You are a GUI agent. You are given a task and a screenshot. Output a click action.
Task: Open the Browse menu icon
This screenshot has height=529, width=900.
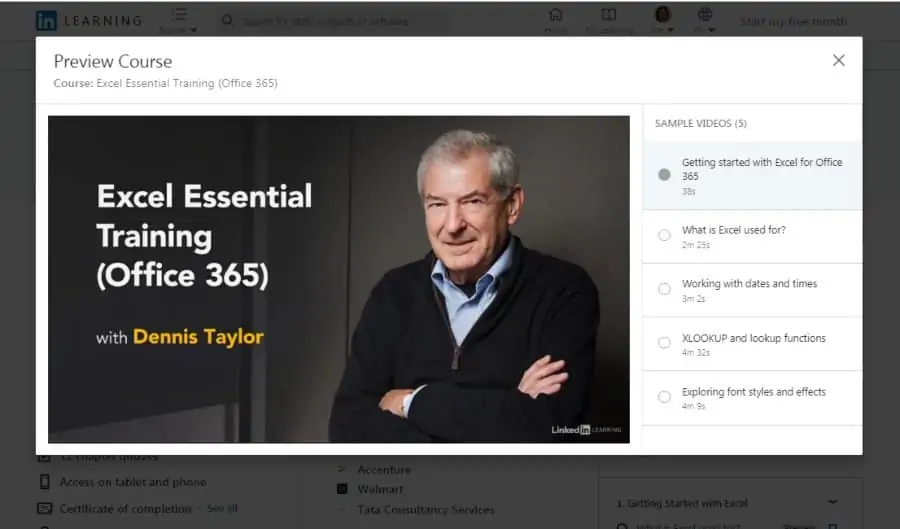pyautogui.click(x=179, y=14)
